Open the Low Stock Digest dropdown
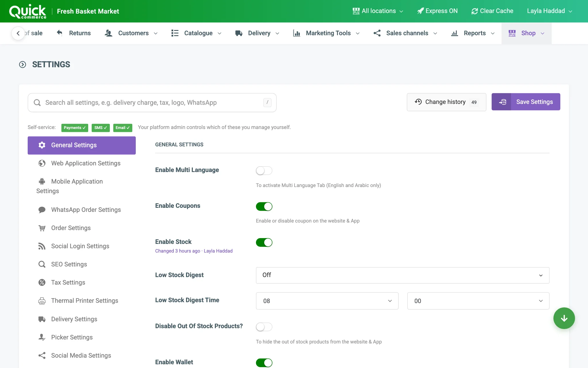Screen dimensions: 588x368 [x=402, y=275]
